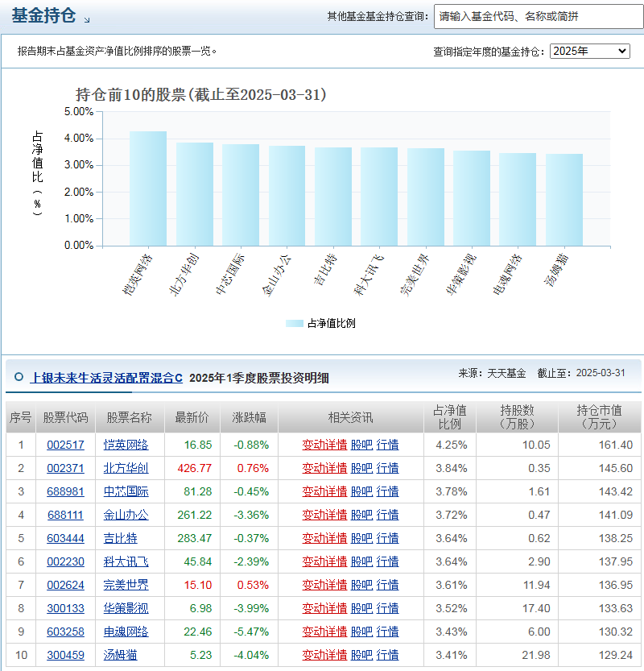This screenshot has height=671, width=644.
Task: Open 完美世界 stock name link
Action: (126, 585)
